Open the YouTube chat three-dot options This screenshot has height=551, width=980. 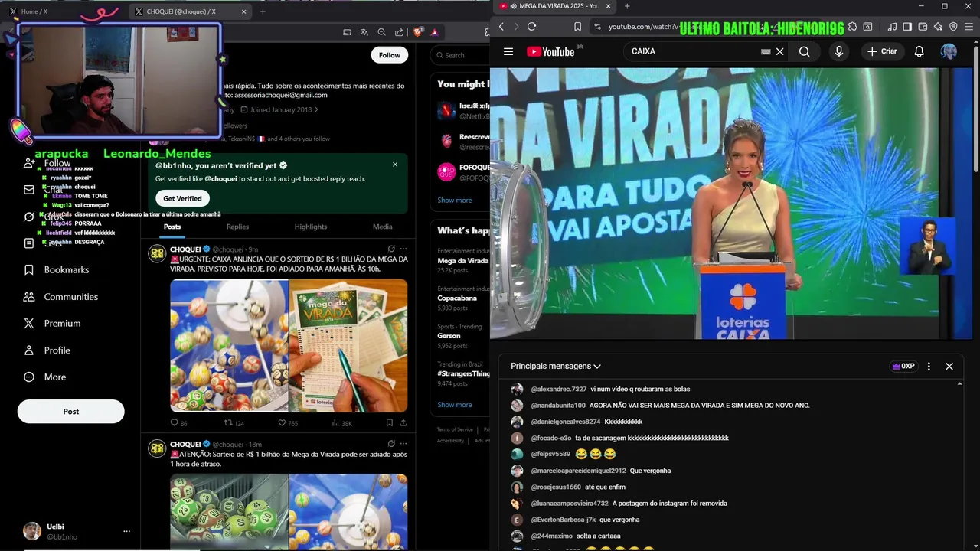[x=929, y=367]
